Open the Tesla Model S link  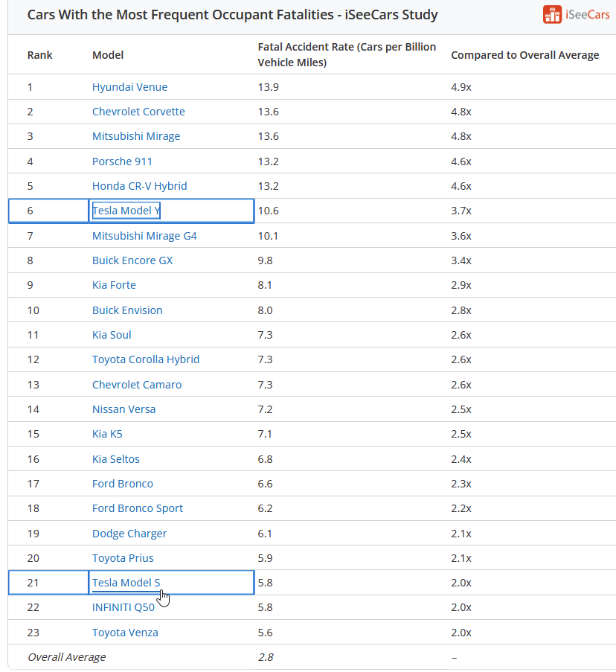126,583
